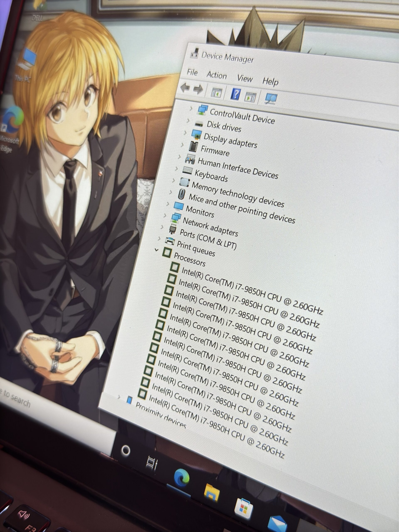Select the Firmware label

215,151
